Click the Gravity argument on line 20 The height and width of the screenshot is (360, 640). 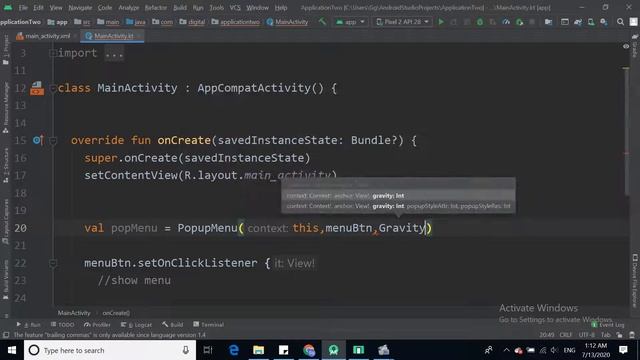(402, 228)
